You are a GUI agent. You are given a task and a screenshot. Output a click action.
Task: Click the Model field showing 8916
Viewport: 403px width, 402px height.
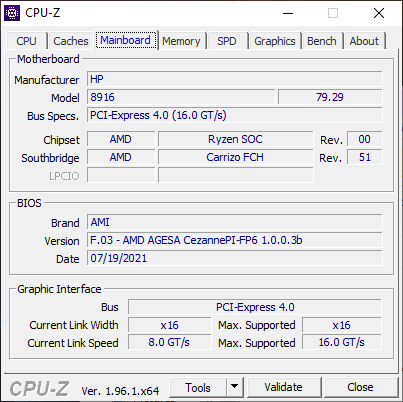coord(181,97)
